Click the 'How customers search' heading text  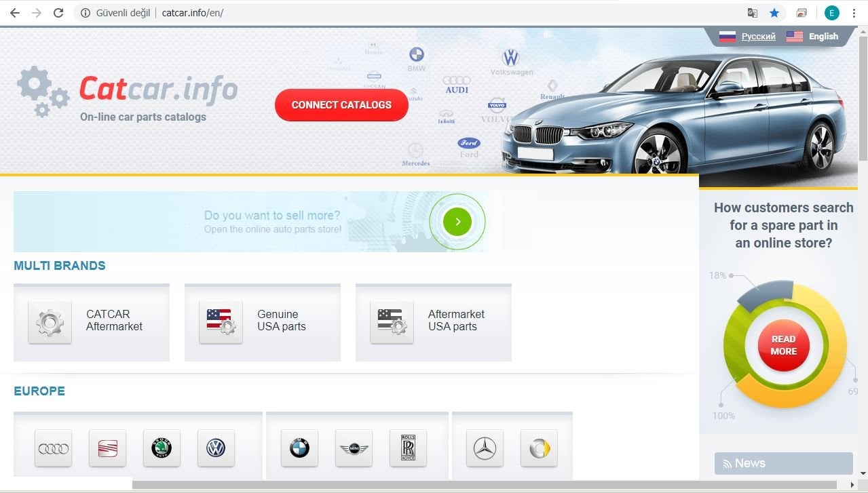784,225
